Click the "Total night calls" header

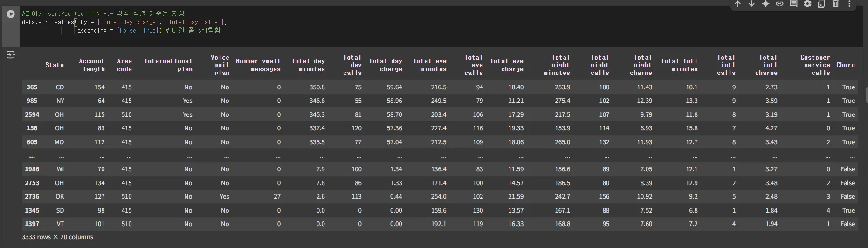point(600,65)
